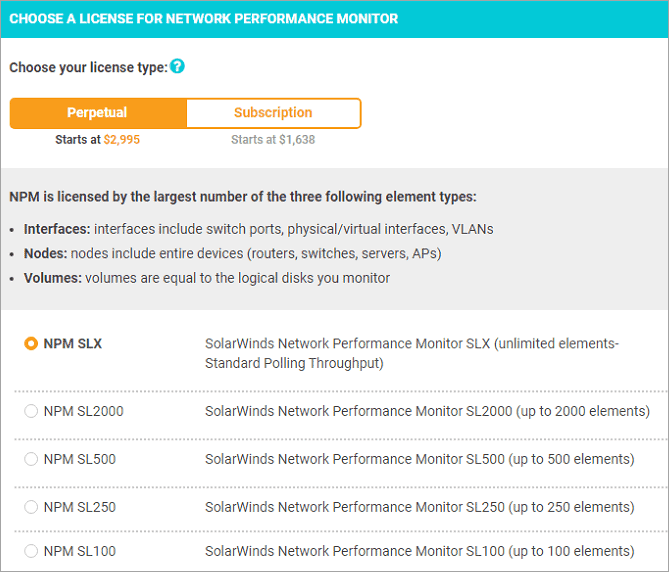Click the SL500 up to 500 elements description
The image size is (669, 572).
point(419,459)
